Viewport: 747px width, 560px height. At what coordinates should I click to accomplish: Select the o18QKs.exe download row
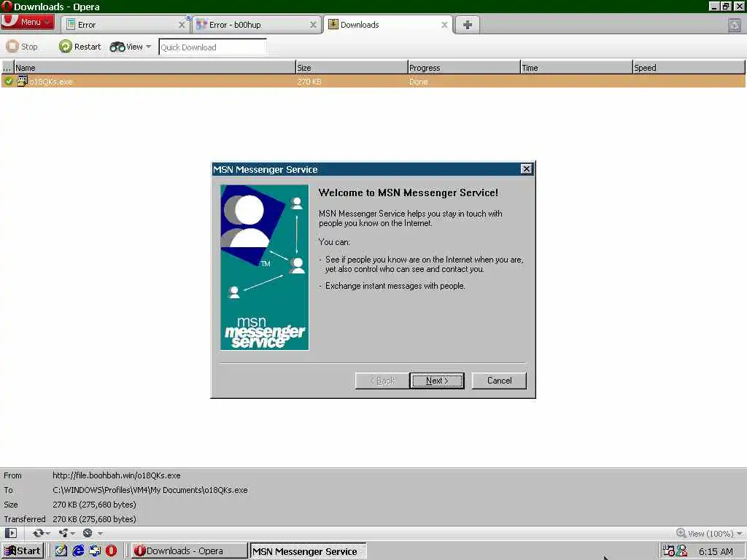tap(373, 82)
